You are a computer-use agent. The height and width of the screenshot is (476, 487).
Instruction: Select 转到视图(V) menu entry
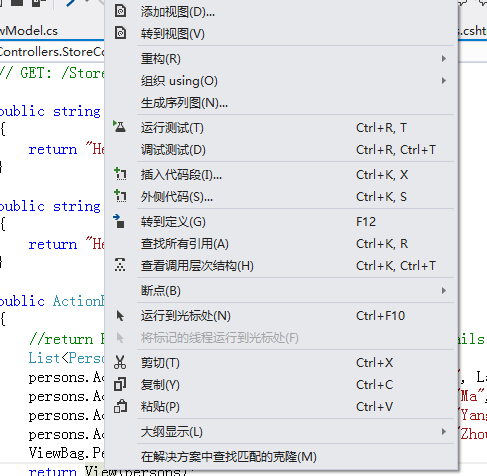point(281,34)
